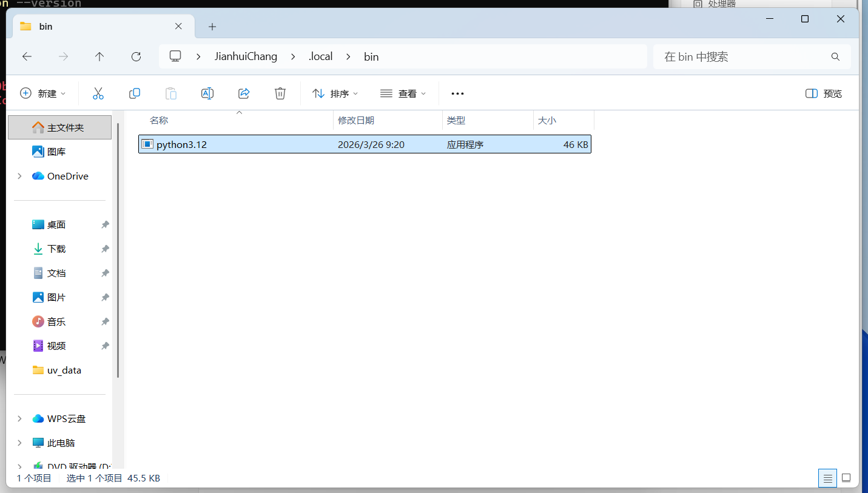Switch to large icons view layout
The image size is (868, 493).
click(846, 478)
